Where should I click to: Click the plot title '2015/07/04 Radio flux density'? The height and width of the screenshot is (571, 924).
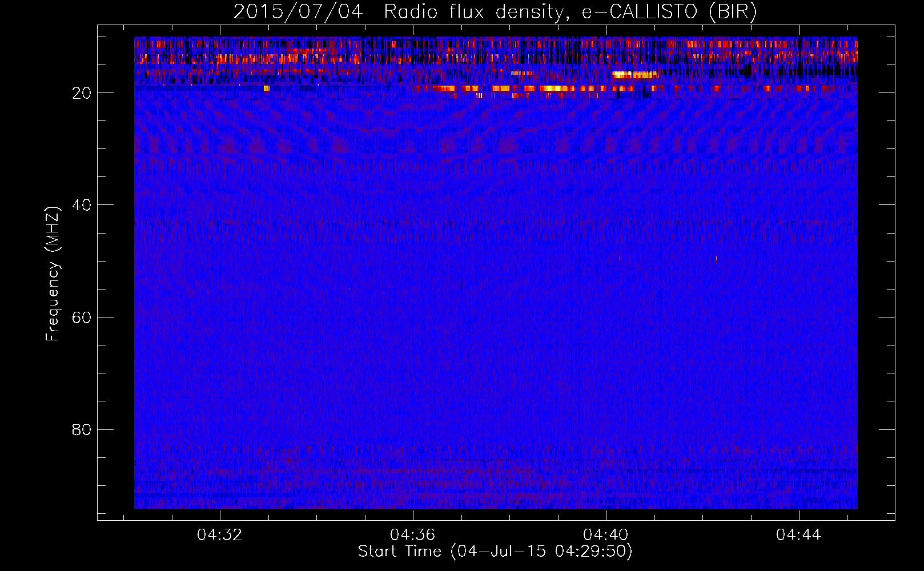pos(495,11)
